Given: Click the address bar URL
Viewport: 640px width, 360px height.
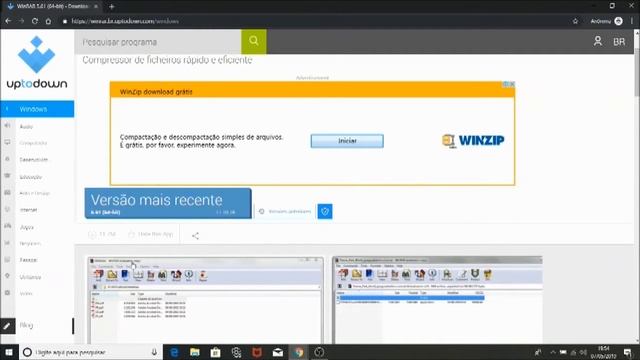Looking at the screenshot, I should coord(125,21).
